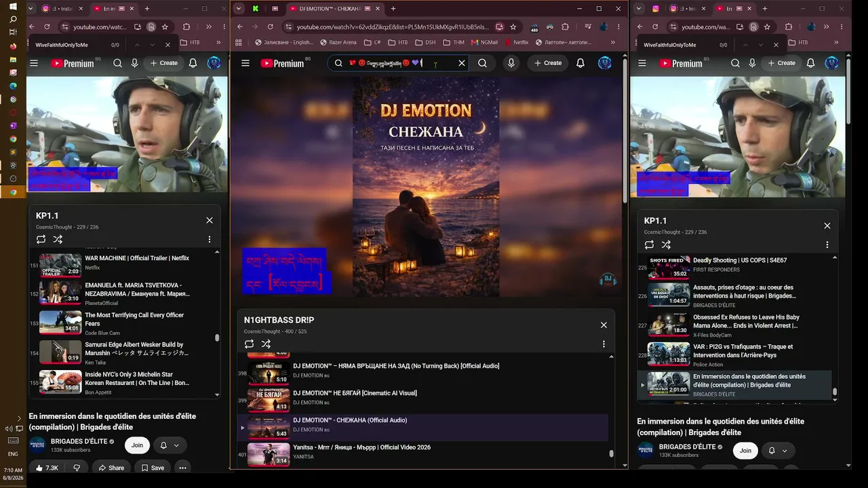The width and height of the screenshot is (868, 488).
Task: Open Windows taskbar search
Action: (13, 20)
